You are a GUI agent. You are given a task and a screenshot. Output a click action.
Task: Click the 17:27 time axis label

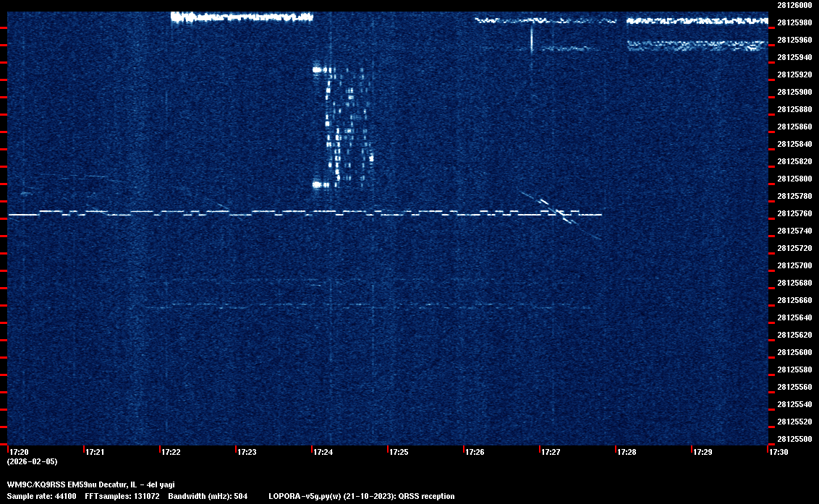coord(551,452)
